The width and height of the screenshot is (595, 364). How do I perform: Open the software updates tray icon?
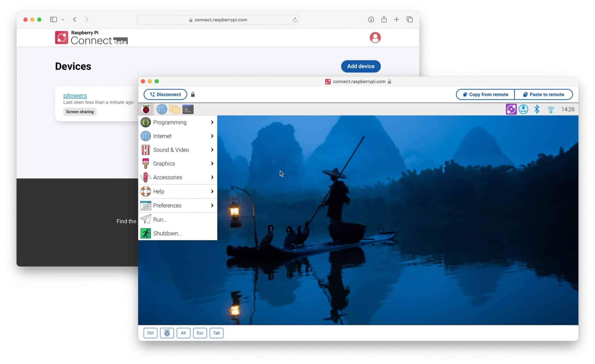[523, 109]
